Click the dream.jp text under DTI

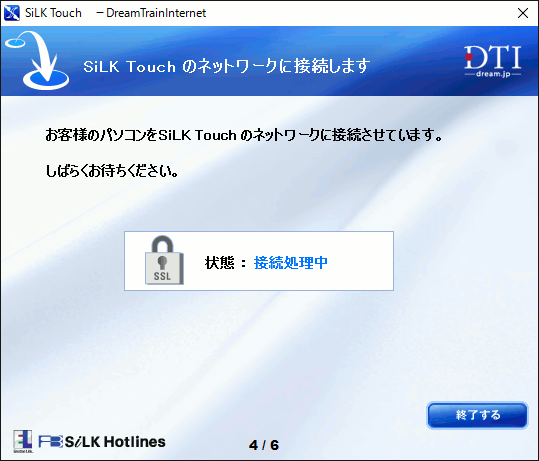(x=493, y=74)
